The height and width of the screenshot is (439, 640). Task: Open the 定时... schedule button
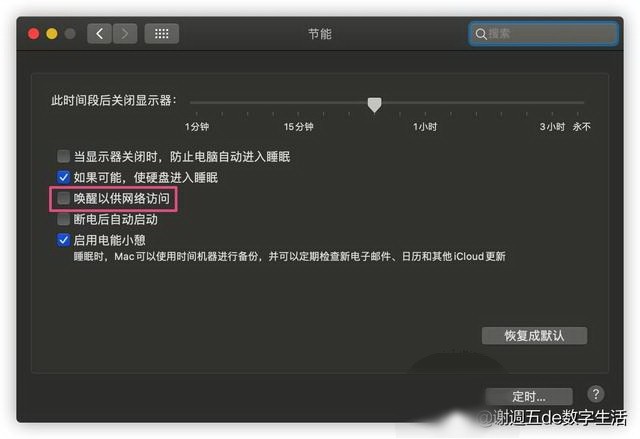click(x=529, y=396)
